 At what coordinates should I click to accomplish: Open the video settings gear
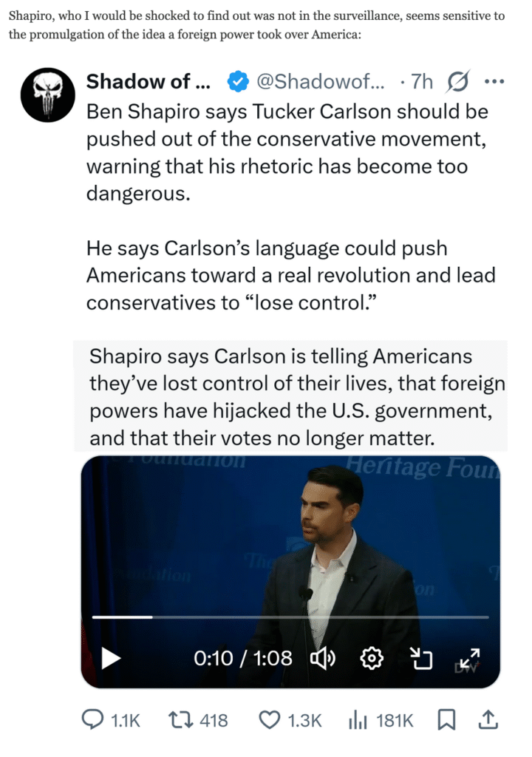372,657
